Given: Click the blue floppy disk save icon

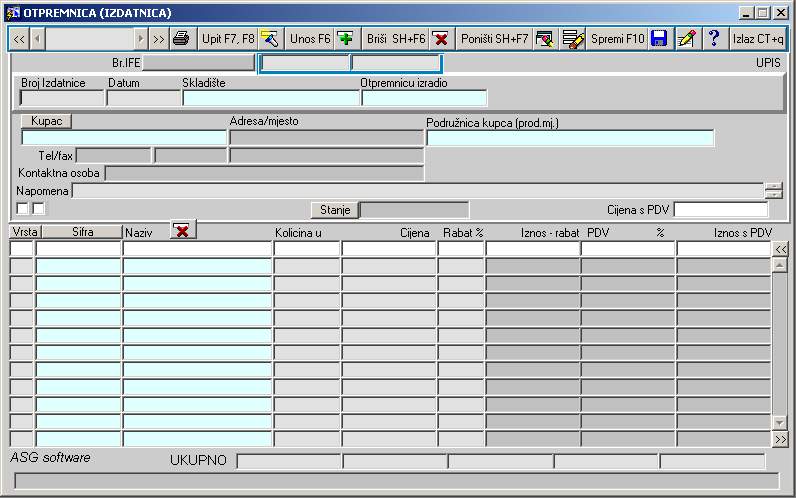Looking at the screenshot, I should pos(659,39).
